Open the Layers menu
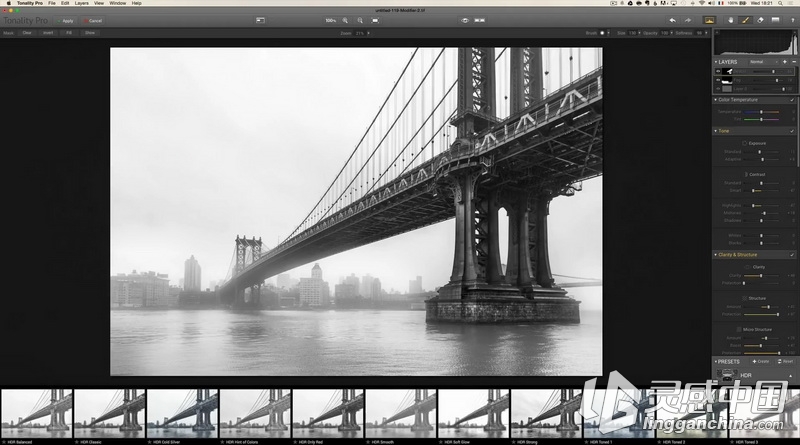800x445 pixels. point(82,3)
